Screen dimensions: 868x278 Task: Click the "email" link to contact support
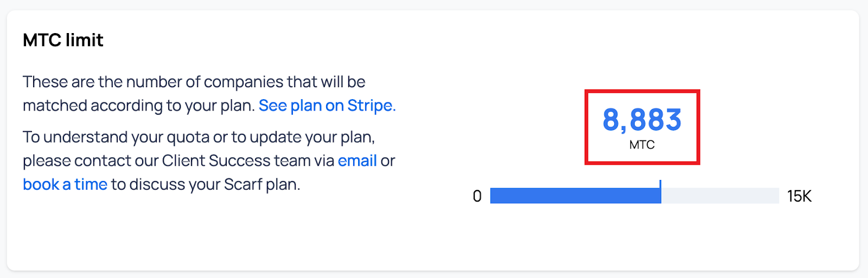(x=357, y=160)
